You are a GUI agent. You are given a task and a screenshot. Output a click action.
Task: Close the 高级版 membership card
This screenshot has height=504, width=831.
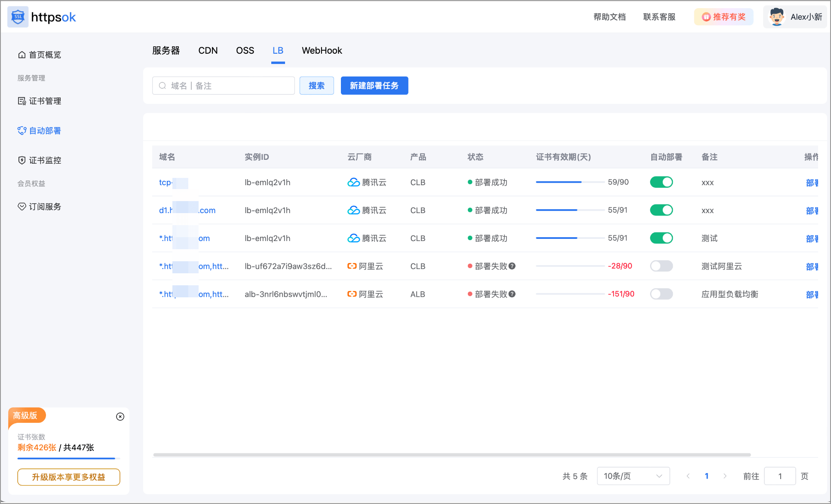[120, 416]
